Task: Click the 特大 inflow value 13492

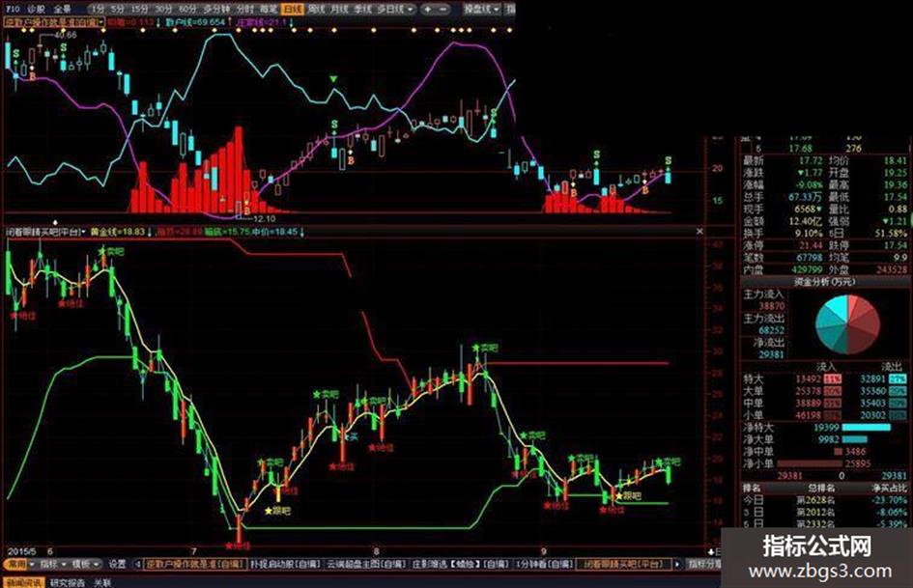Action: [809, 378]
